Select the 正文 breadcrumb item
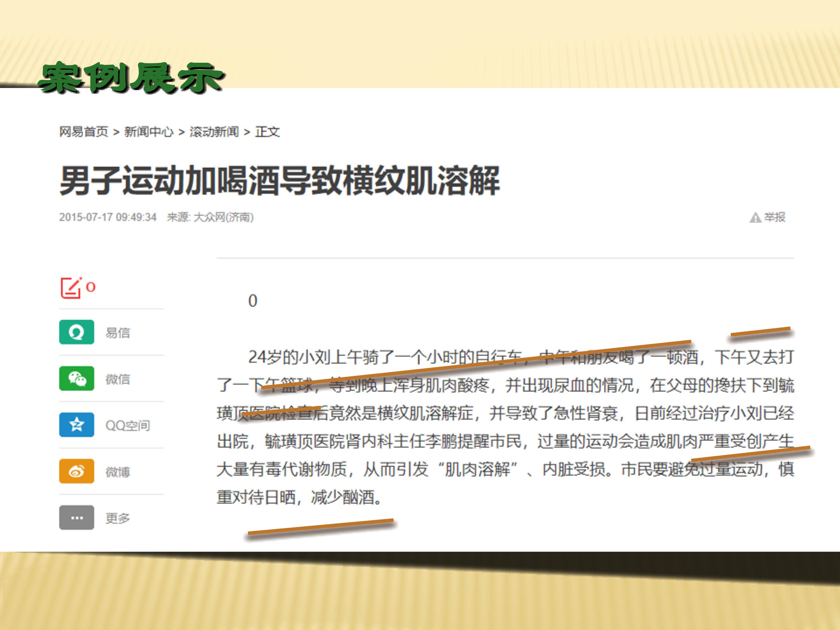The image size is (840, 630). coord(267,132)
